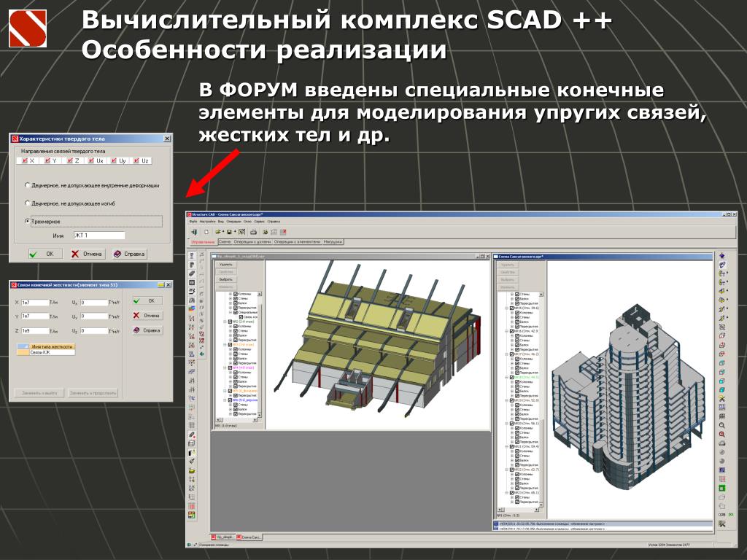Image resolution: width=747 pixels, height=560 pixels.
Task: Click the Ux stiffness input field
Action: 94,303
